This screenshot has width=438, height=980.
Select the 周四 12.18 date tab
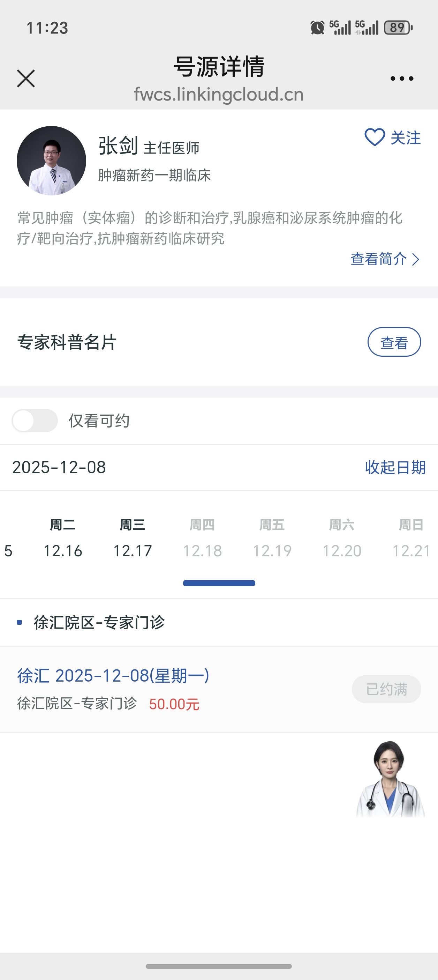tap(202, 538)
